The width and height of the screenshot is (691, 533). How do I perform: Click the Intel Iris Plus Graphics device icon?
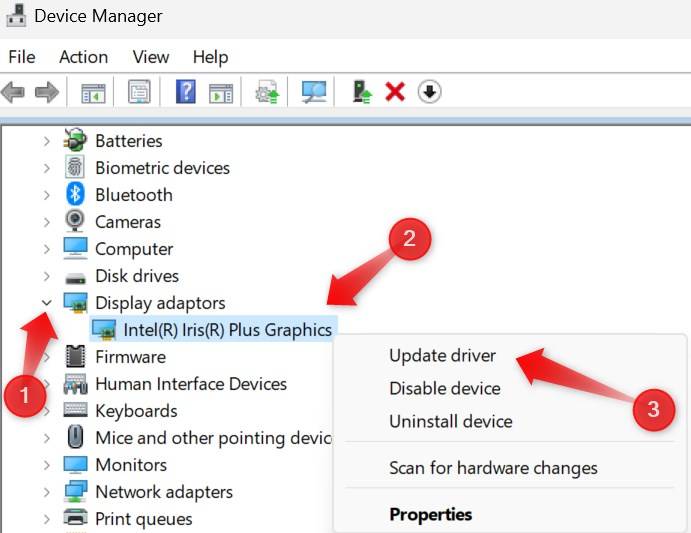tap(104, 330)
